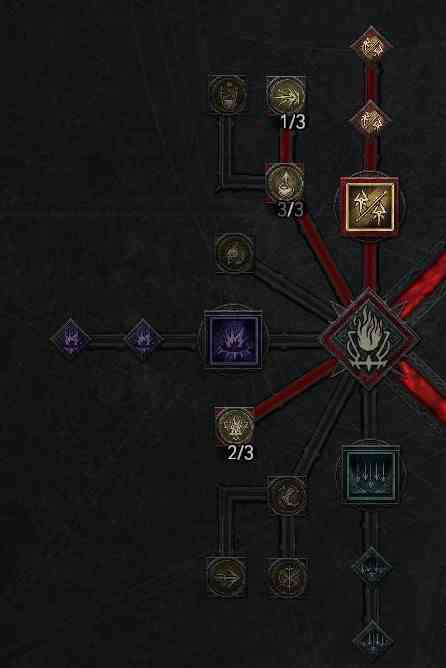
Task: Click the 1/3 rank counter
Action: tap(293, 122)
